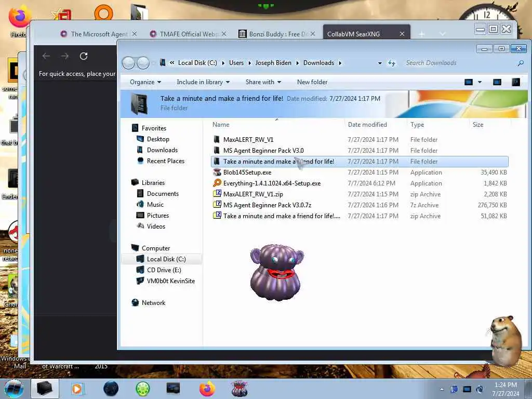Reload the page in the browser
Screen dimensions: 532x399
point(84,56)
